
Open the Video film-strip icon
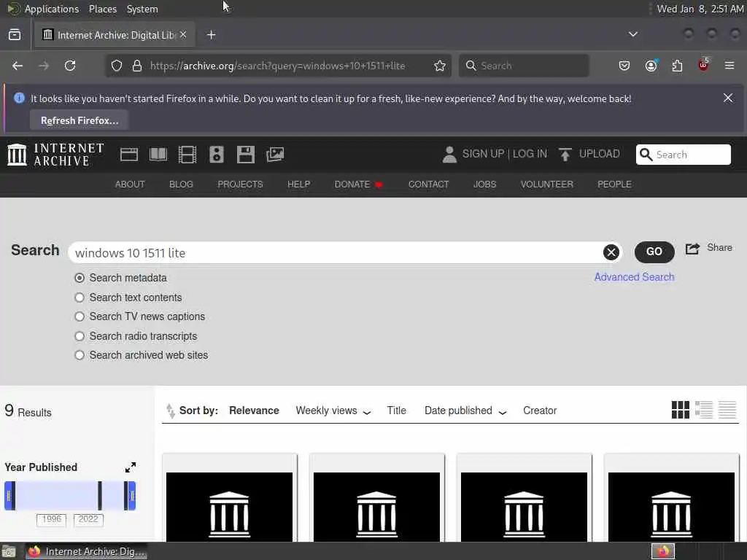pyautogui.click(x=187, y=155)
